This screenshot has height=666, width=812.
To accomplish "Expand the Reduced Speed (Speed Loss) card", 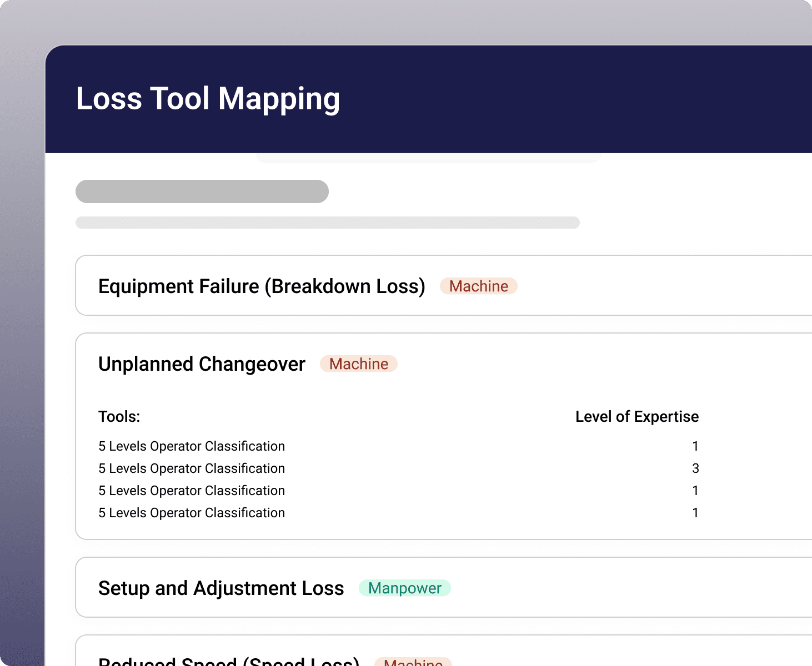I will [x=229, y=660].
